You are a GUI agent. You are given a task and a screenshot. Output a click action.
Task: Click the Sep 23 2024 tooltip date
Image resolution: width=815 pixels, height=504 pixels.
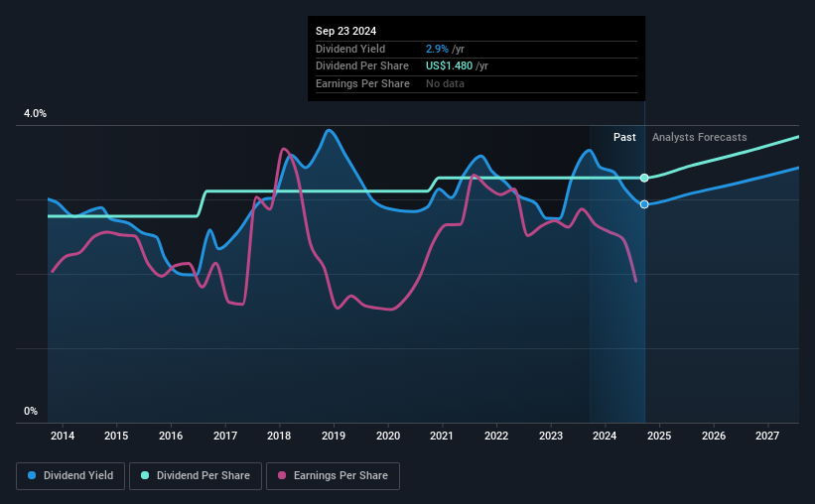(345, 31)
